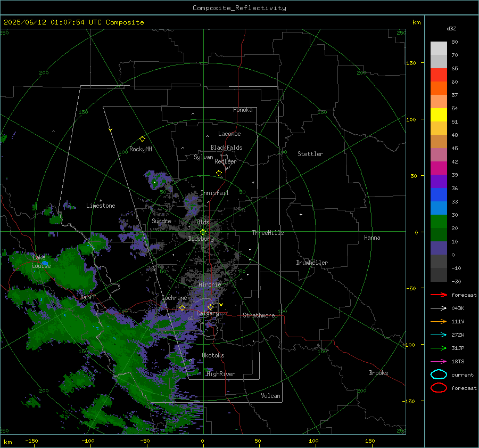Click the light gray 70 dBZ color swatch

(x=439, y=48)
